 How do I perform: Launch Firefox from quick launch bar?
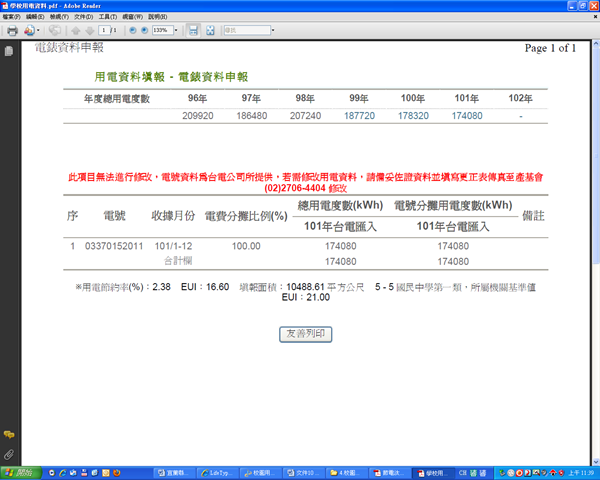click(116, 473)
